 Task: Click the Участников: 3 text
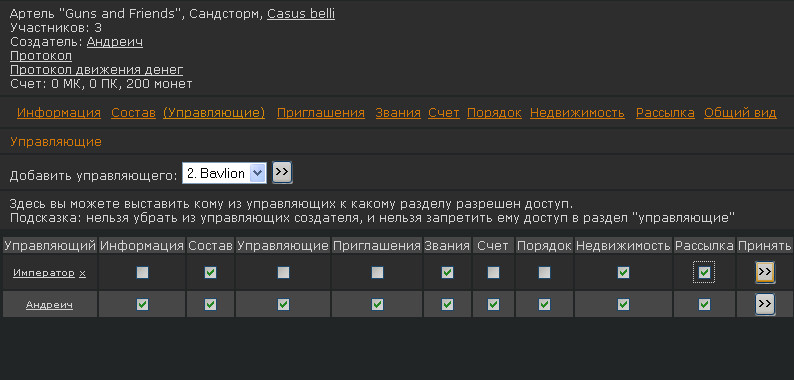tap(56, 28)
